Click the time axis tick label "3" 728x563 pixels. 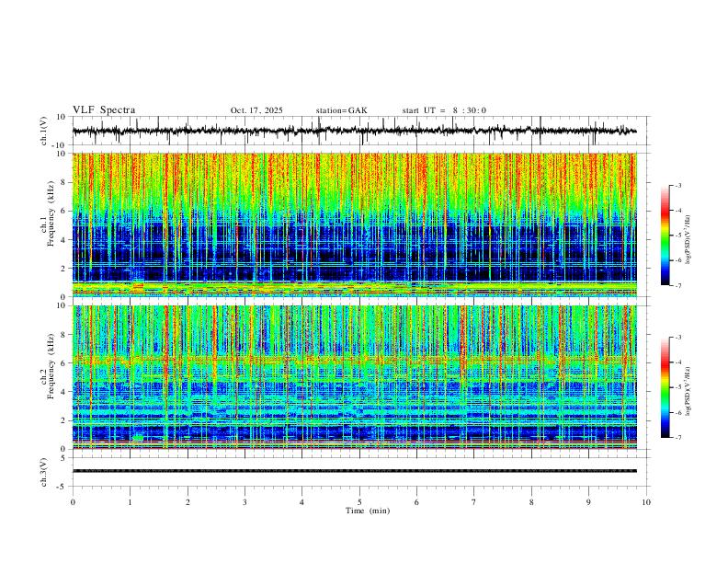tap(245, 502)
